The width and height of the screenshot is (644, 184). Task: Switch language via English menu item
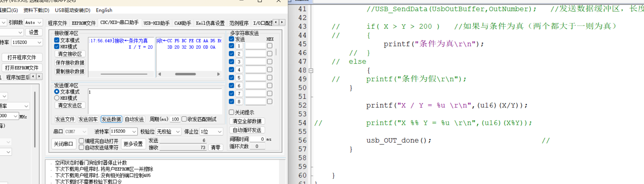click(x=104, y=10)
